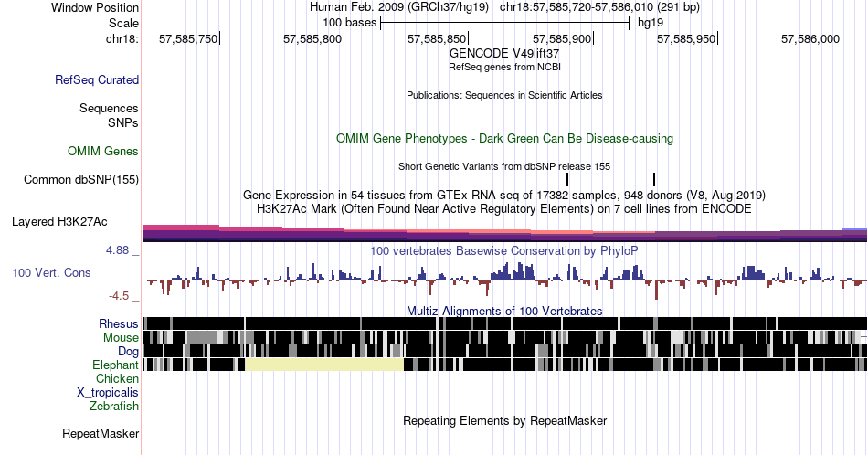Screen dimensions: 868x455
Task: Click the hg19 scale label
Action: 651,23
